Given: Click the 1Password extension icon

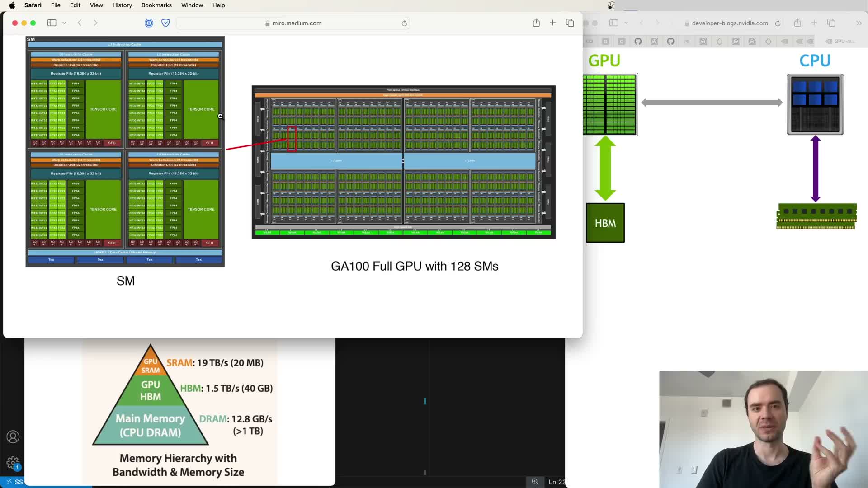Looking at the screenshot, I should click(149, 23).
